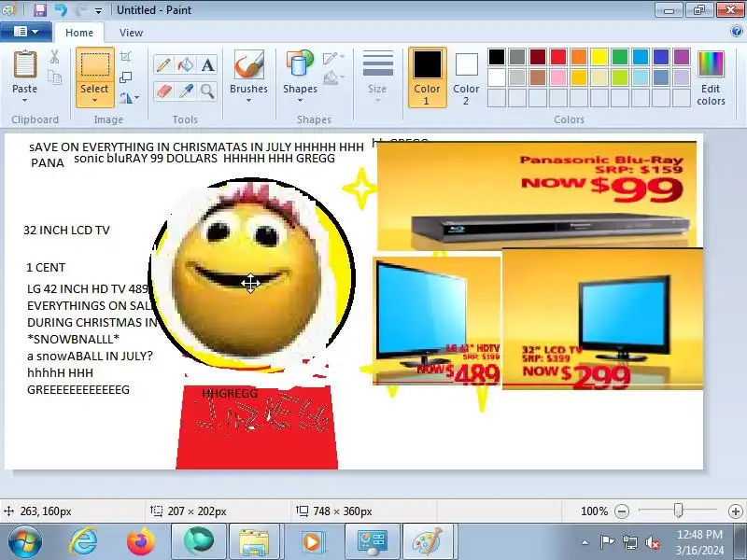The height and width of the screenshot is (560, 747).
Task: Open Customize Quick Access Toolbar dropdown
Action: point(98,10)
